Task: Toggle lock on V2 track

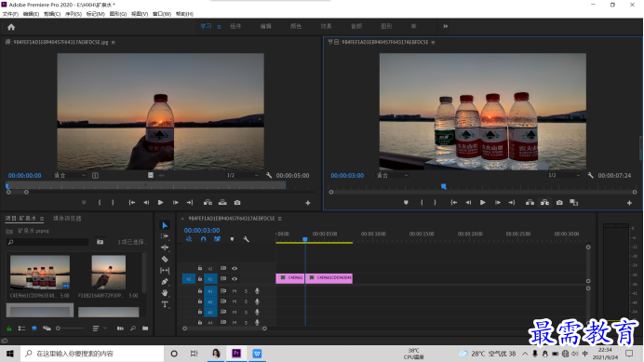Action: tap(200, 268)
